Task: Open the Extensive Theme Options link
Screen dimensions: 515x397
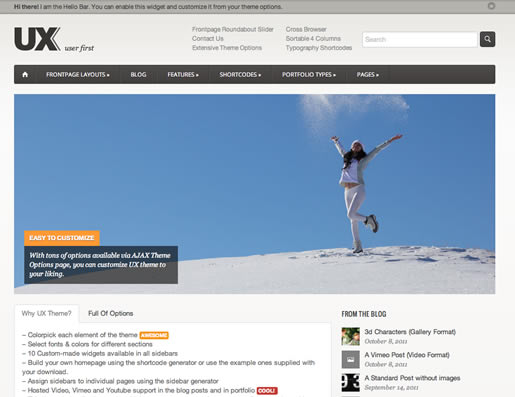Action: [x=227, y=48]
